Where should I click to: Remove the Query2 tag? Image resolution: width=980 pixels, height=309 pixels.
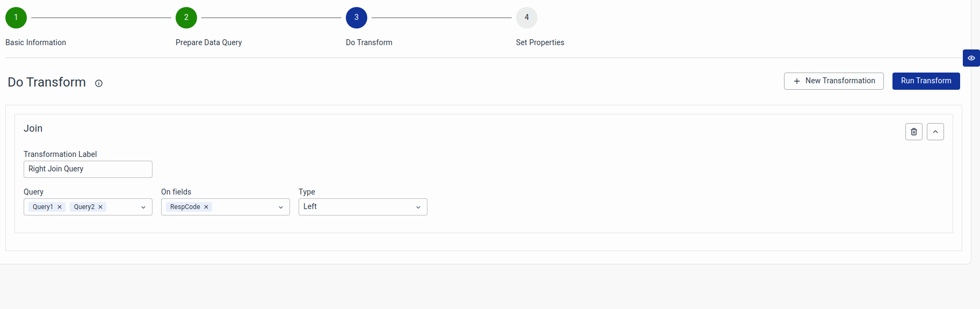(x=100, y=207)
